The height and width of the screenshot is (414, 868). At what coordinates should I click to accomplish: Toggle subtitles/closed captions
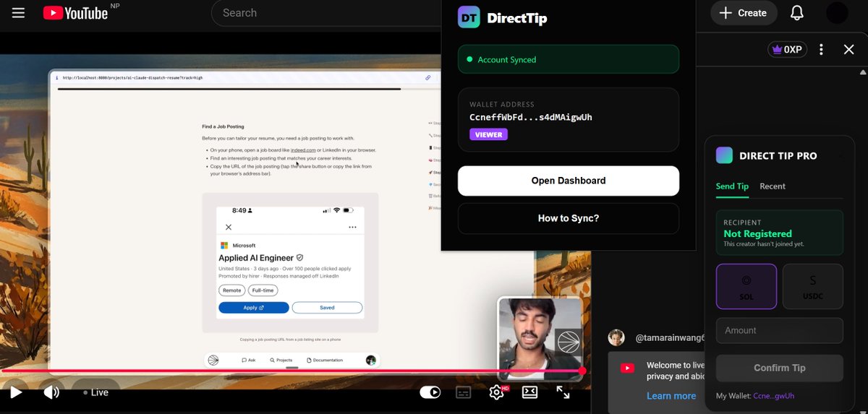click(x=464, y=392)
